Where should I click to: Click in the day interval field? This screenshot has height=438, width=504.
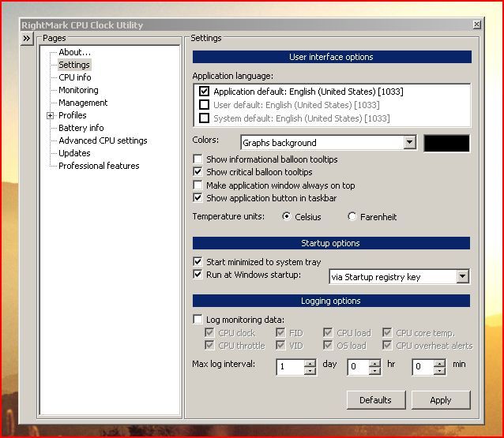(x=290, y=367)
